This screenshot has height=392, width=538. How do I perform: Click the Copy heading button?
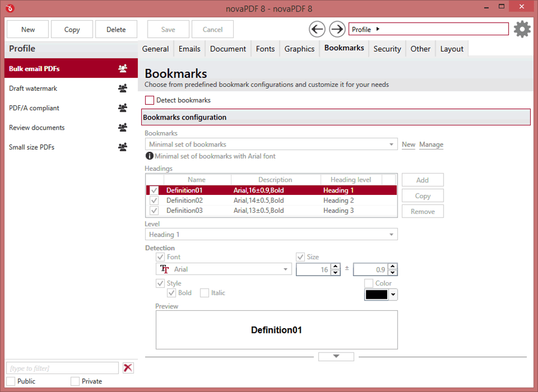(x=422, y=195)
